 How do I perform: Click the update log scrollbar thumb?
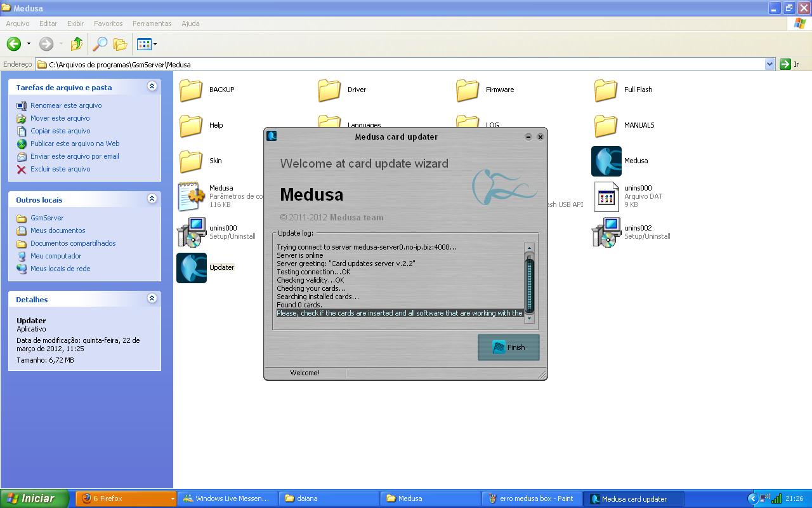[530, 284]
